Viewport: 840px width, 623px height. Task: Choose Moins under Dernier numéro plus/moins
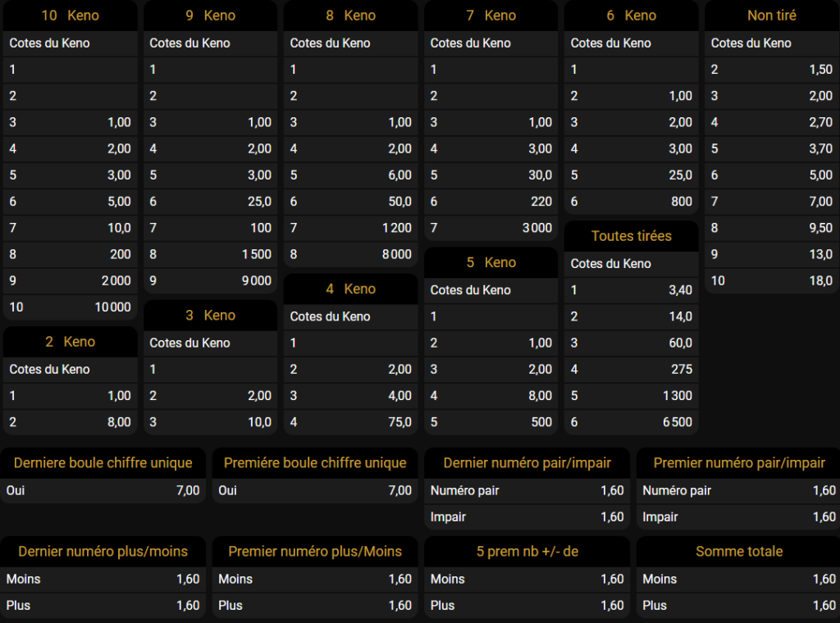[x=103, y=580]
